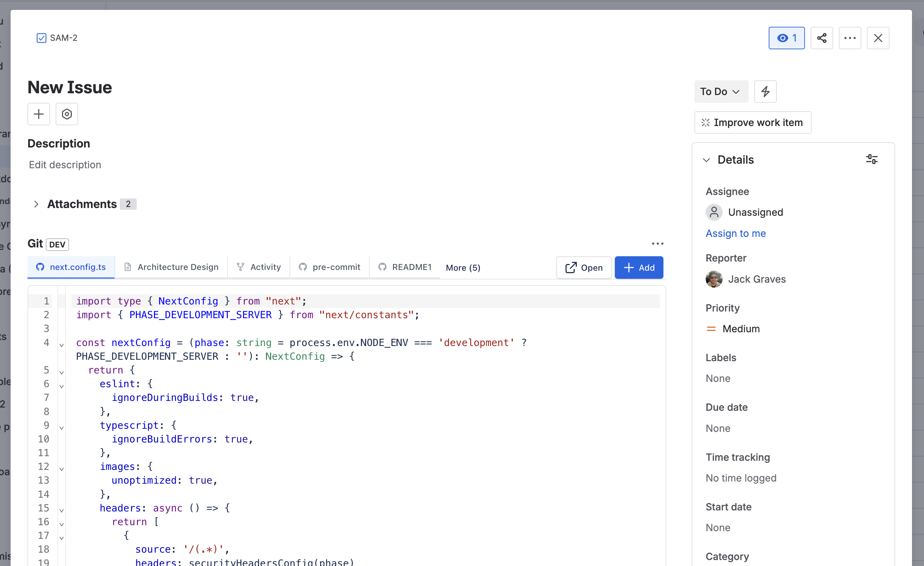Click the Edit description field
The height and width of the screenshot is (566, 924).
tap(65, 165)
